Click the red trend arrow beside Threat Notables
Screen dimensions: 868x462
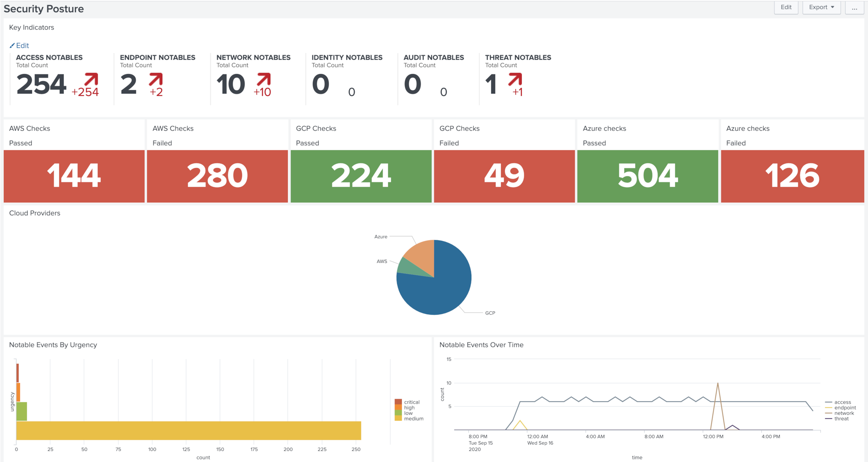[515, 79]
